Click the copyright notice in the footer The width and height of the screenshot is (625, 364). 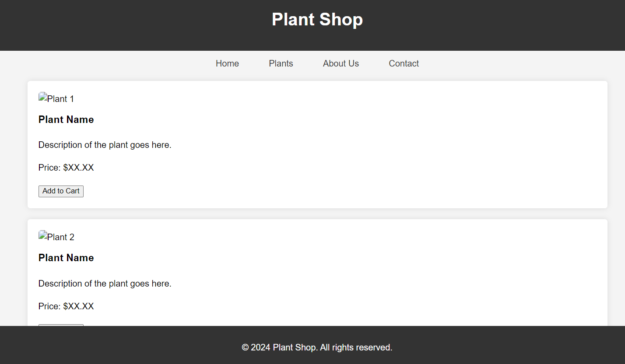pyautogui.click(x=317, y=347)
